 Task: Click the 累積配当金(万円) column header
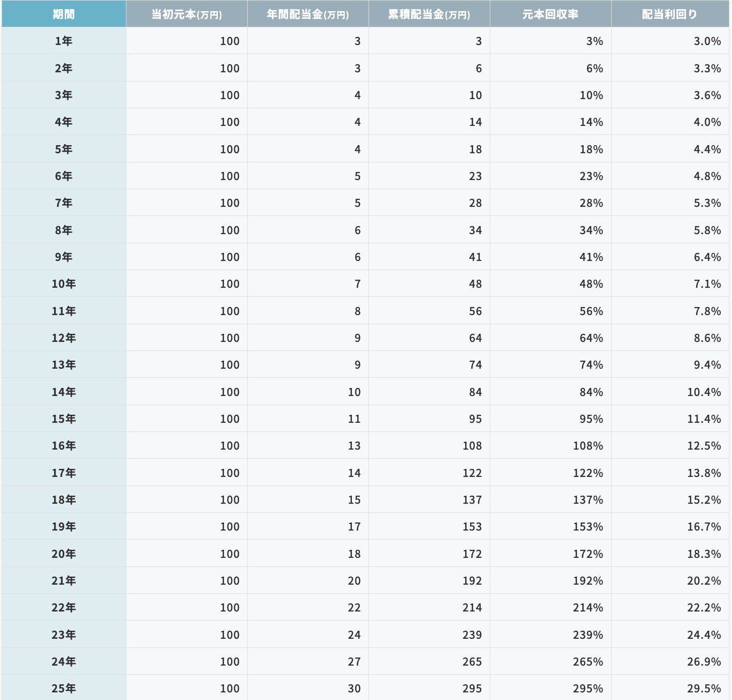429,14
